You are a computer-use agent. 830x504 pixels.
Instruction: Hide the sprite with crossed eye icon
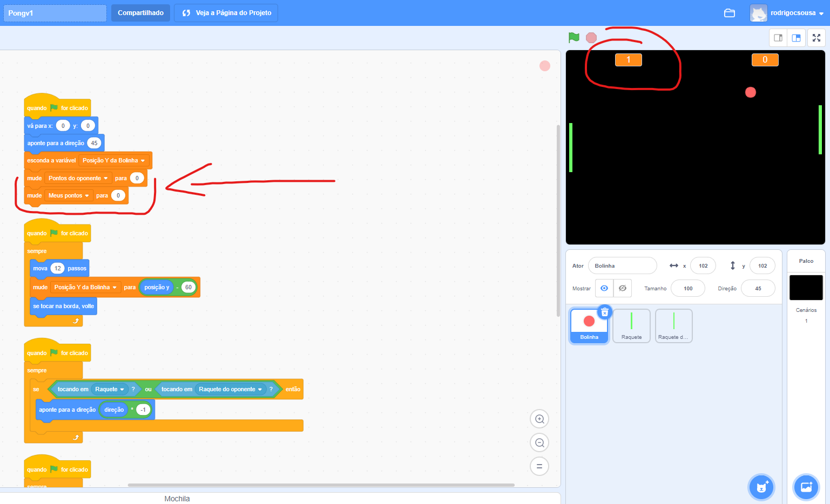(622, 288)
